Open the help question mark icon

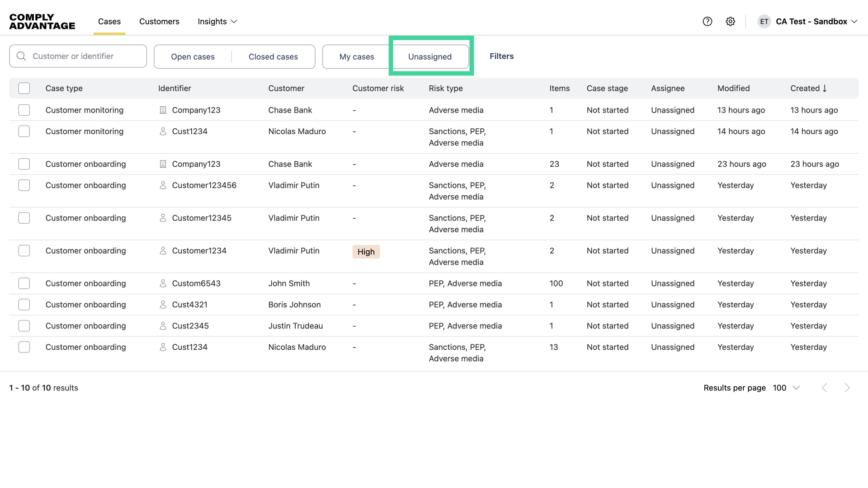click(x=708, y=21)
